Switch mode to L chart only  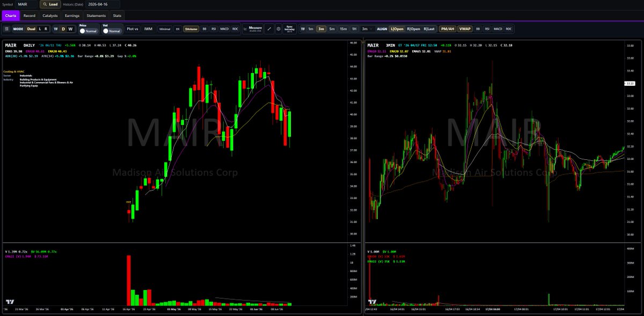coord(40,29)
